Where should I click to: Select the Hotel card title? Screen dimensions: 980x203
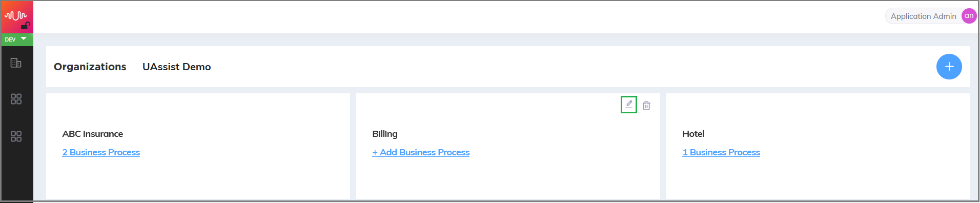coord(693,134)
